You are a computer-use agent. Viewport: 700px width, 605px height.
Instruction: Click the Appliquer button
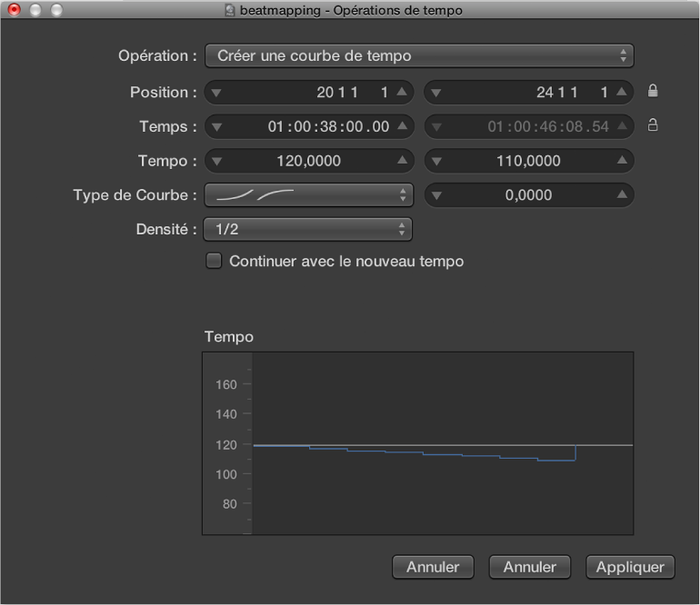coord(630,567)
